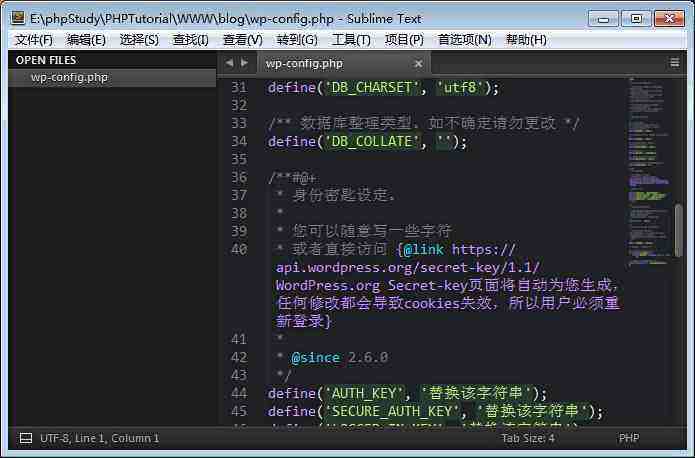Go to the next tab with right arrow
Viewport: 695px width, 458px height.
(x=244, y=63)
